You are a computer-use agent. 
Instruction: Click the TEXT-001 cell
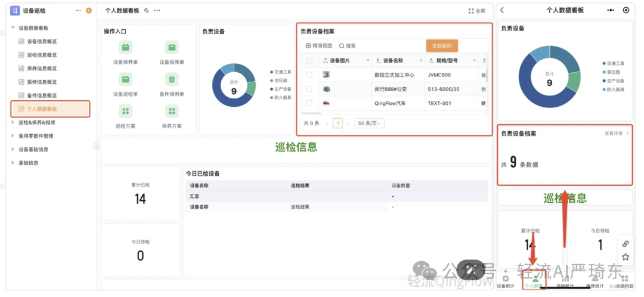(451, 103)
